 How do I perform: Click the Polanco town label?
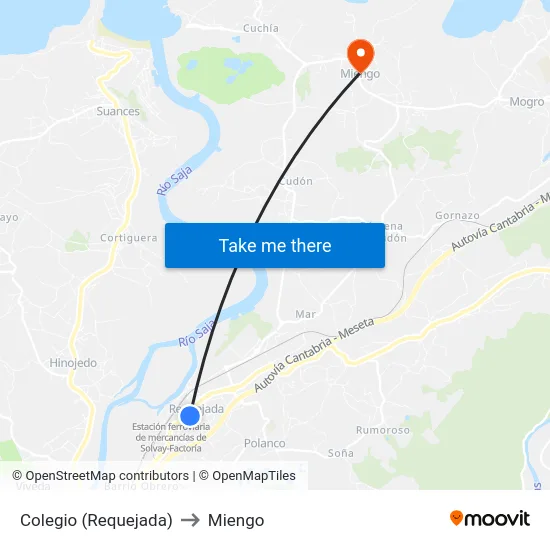264,443
